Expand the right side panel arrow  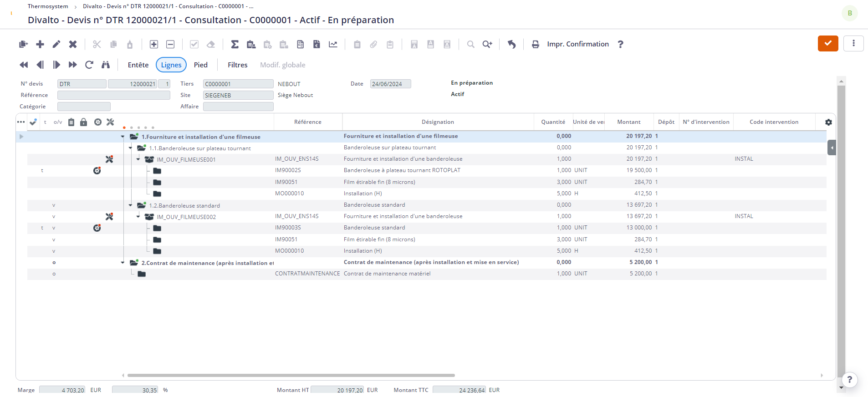point(832,148)
